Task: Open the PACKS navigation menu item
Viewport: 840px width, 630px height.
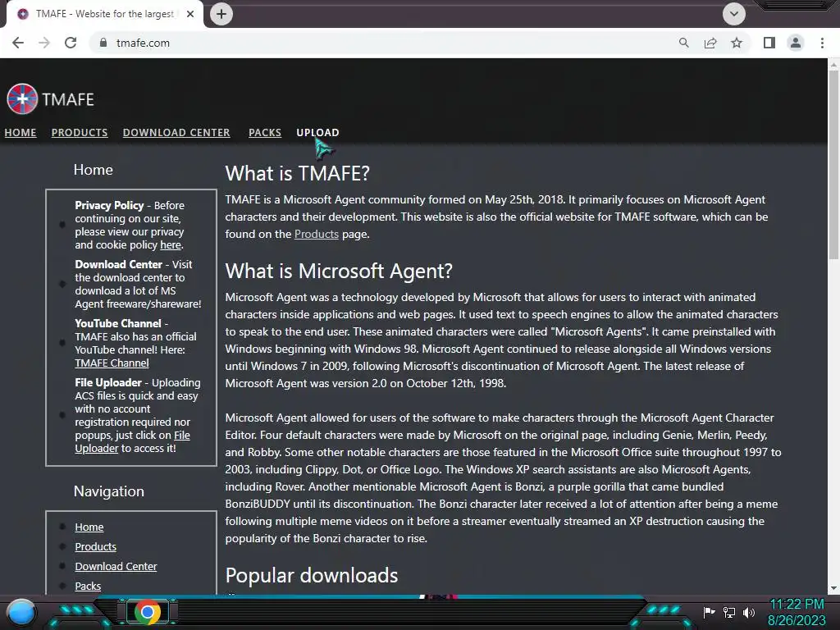Action: coord(265,132)
